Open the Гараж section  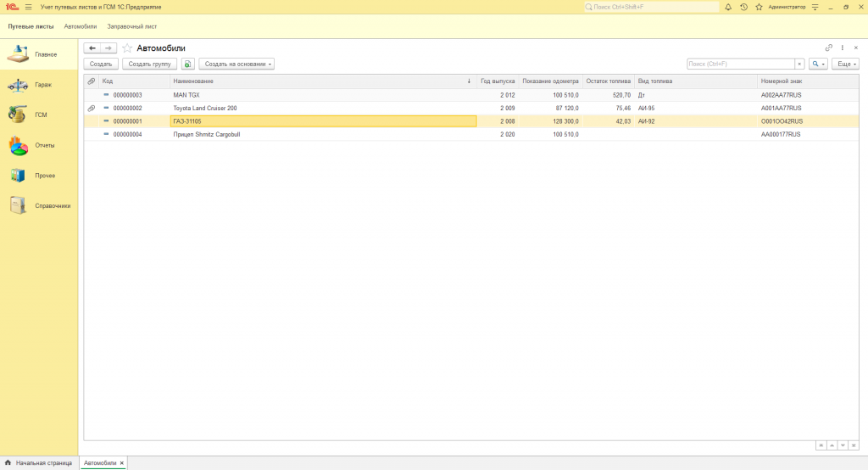(x=39, y=85)
